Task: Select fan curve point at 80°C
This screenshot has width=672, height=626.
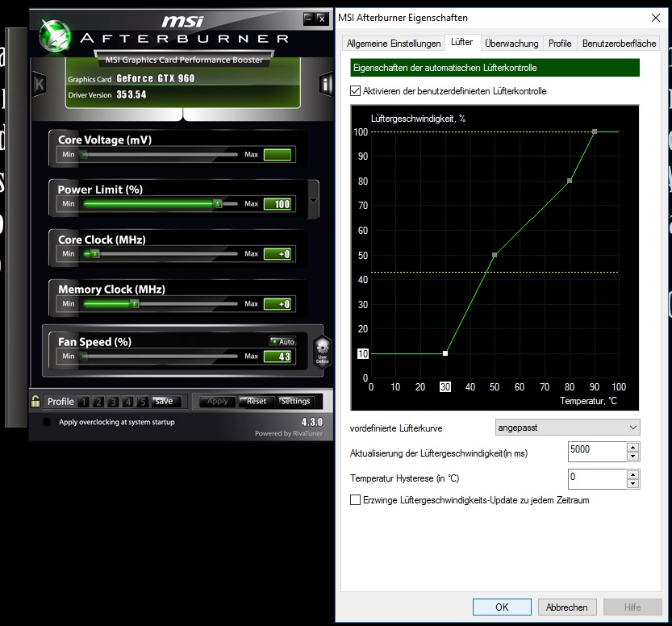Action: coord(570,181)
